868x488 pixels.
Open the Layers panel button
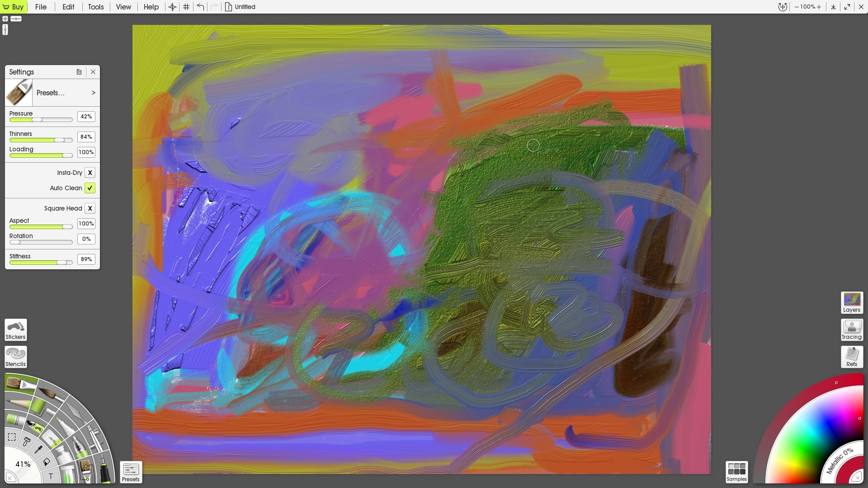[852, 302]
